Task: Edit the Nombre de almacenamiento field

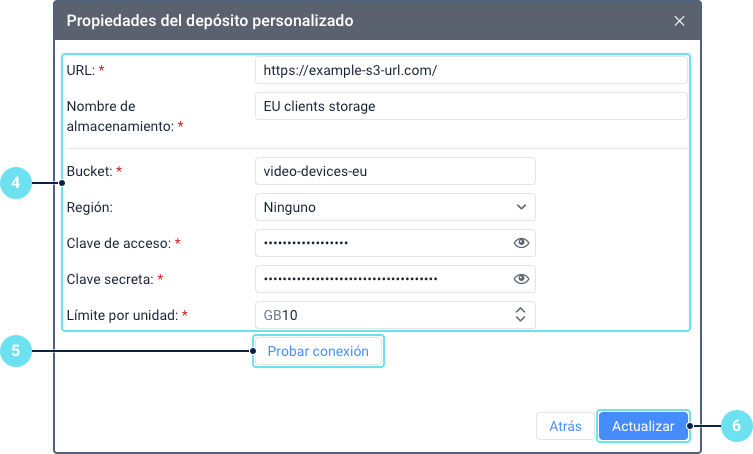Action: pos(471,106)
